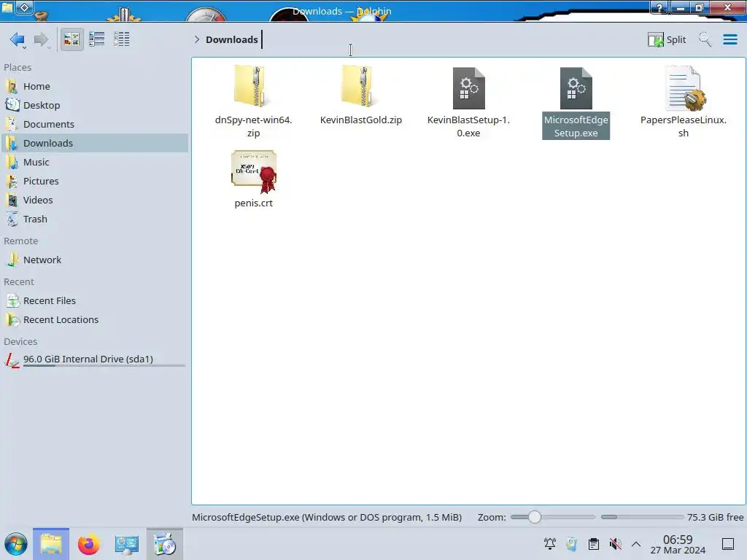Click the Show Desktop tray button

tap(728, 544)
